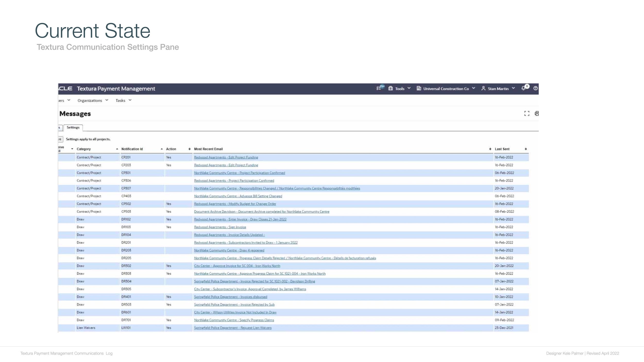Click the Universal Construction Co building icon
The image size is (644, 362).
tap(419, 88)
